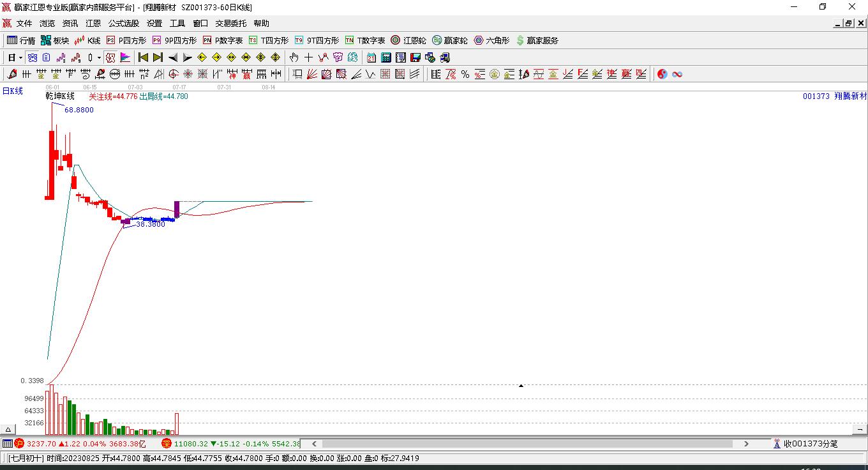Open the 工具 menu
The height and width of the screenshot is (470, 868).
(x=177, y=24)
